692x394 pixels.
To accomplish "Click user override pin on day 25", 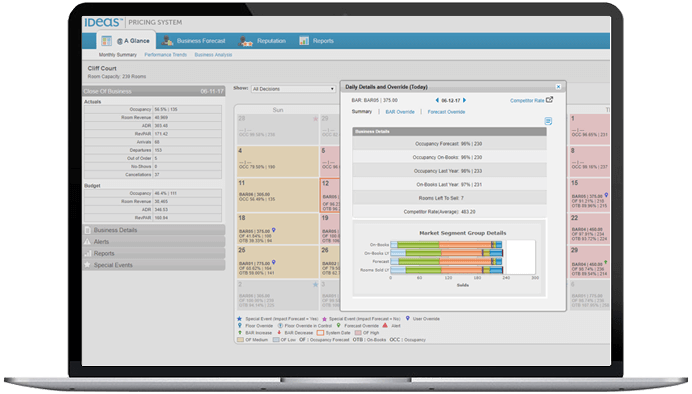I will click(274, 263).
